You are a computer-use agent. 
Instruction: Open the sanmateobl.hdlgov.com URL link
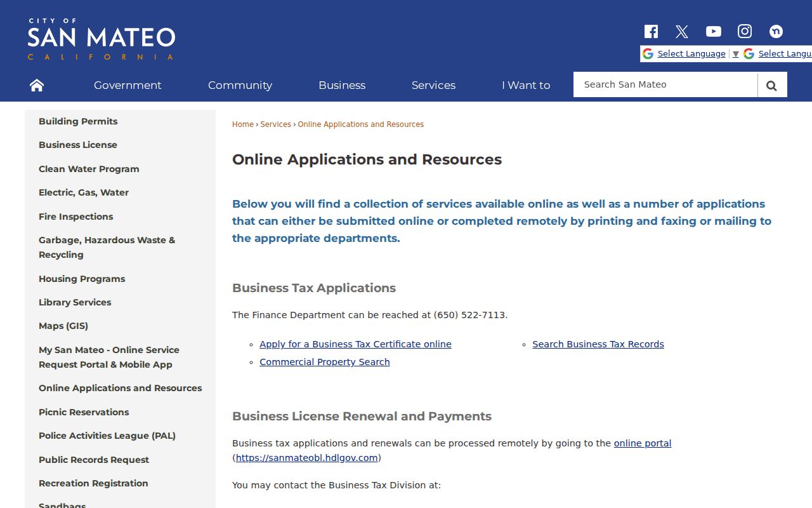click(x=307, y=458)
